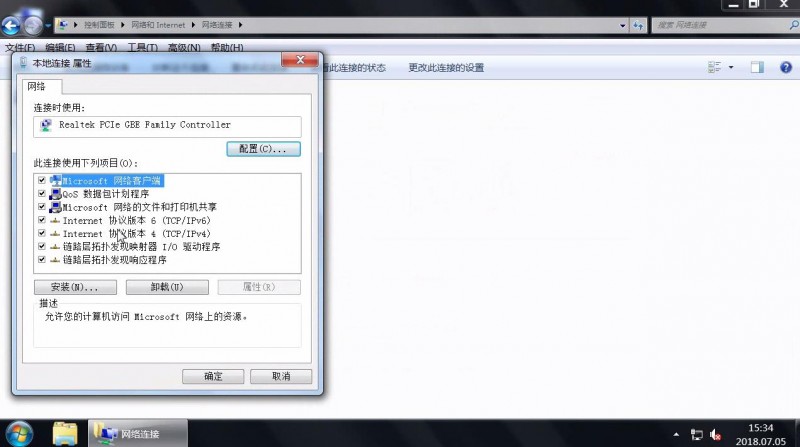The width and height of the screenshot is (800, 447).
Task: Click the 网络连接 taskbar button
Action: point(138,434)
